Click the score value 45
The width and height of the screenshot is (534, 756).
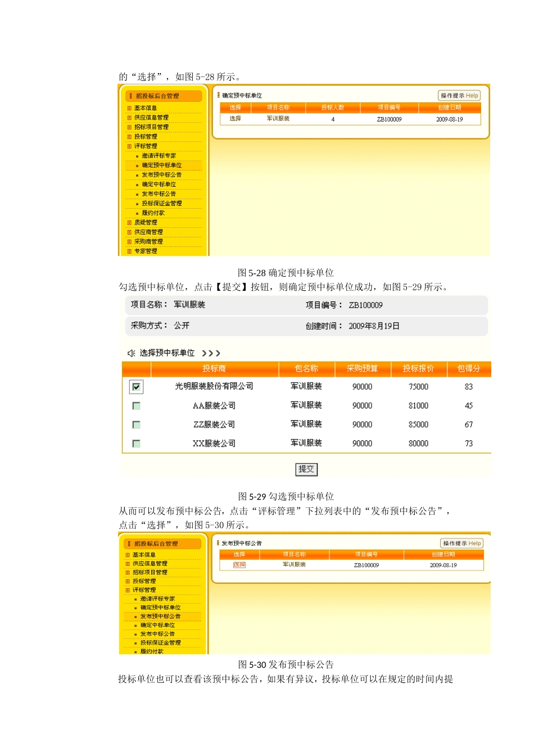point(469,406)
